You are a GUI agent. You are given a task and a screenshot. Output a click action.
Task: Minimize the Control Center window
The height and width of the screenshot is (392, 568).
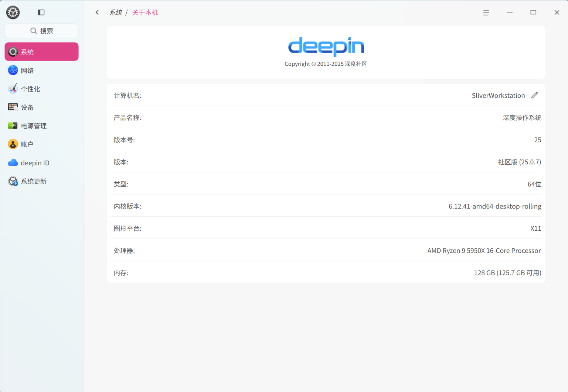tap(510, 13)
